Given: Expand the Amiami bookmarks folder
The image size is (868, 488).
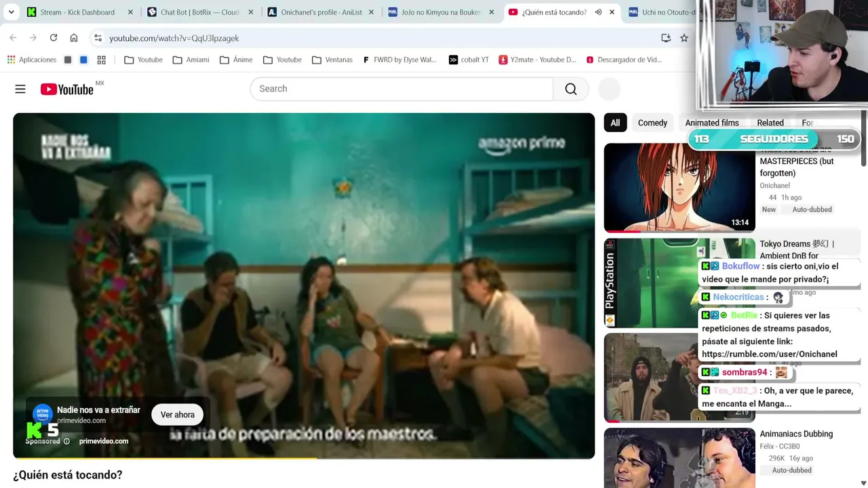Looking at the screenshot, I should point(191,60).
